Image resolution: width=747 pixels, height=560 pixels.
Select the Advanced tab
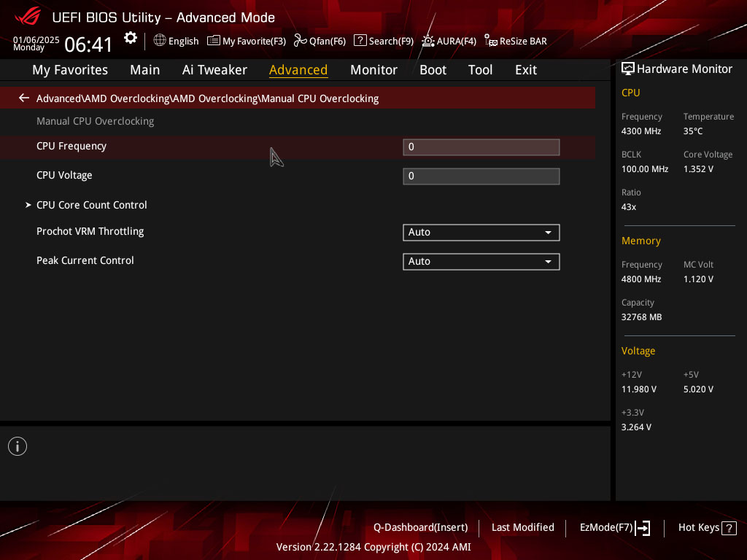click(298, 70)
